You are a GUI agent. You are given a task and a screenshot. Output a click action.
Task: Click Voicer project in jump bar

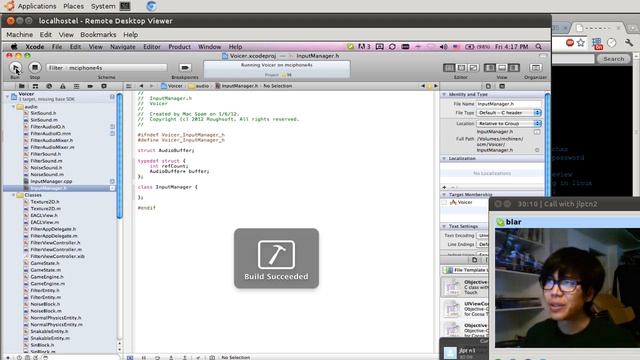(x=172, y=86)
